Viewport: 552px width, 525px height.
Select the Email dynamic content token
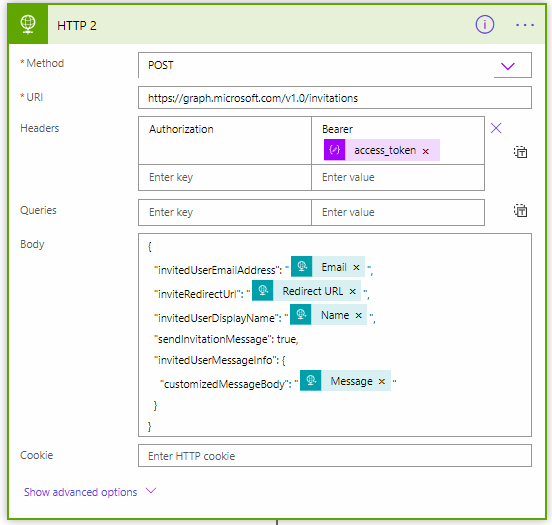tap(328, 267)
